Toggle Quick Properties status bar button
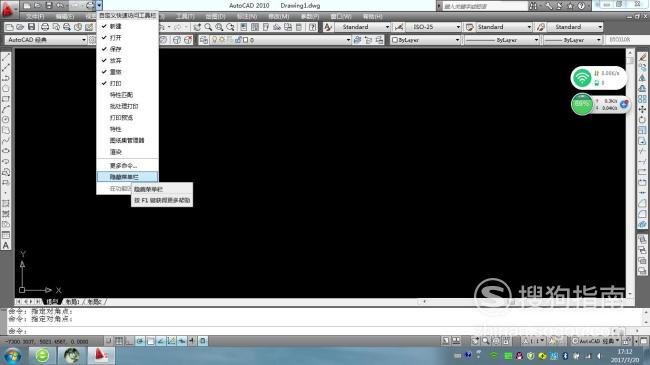Screen dimensions: 650x365 coord(203,341)
